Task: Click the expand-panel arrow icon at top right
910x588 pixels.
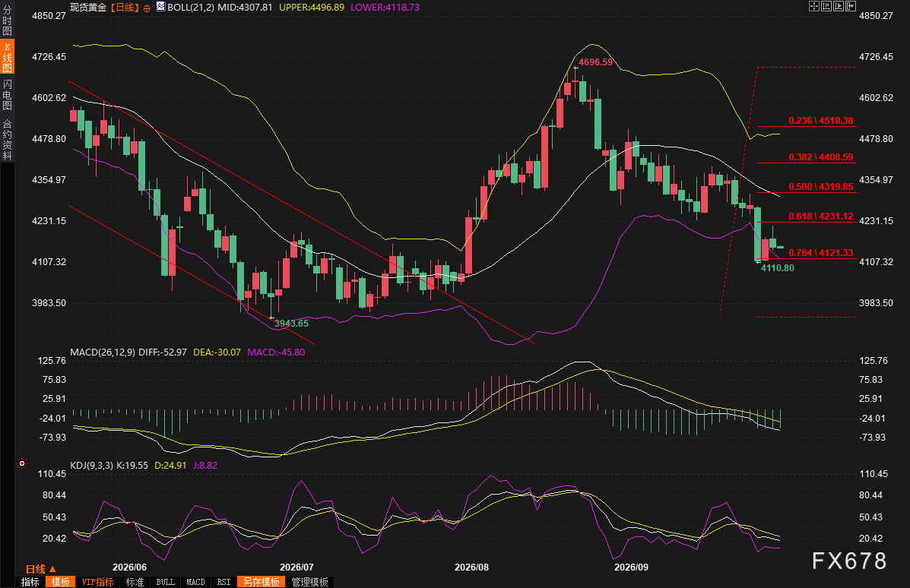Action: 851,6
